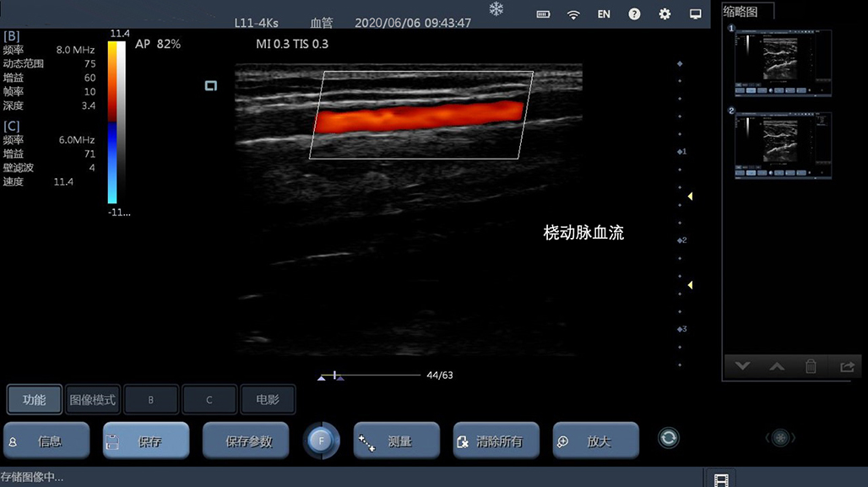Click the Wi-Fi status icon
This screenshot has width=868, height=487.
tap(573, 14)
